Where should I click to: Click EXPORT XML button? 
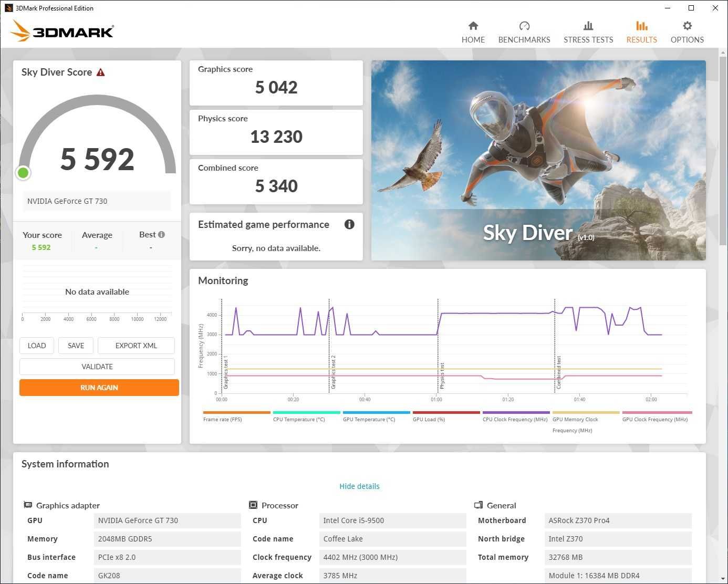click(x=136, y=346)
